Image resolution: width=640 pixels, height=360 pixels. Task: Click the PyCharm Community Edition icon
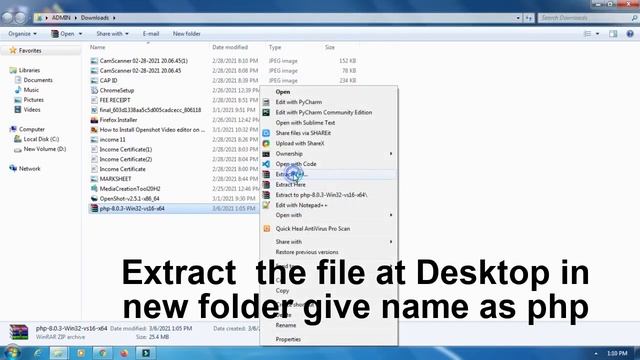point(266,112)
